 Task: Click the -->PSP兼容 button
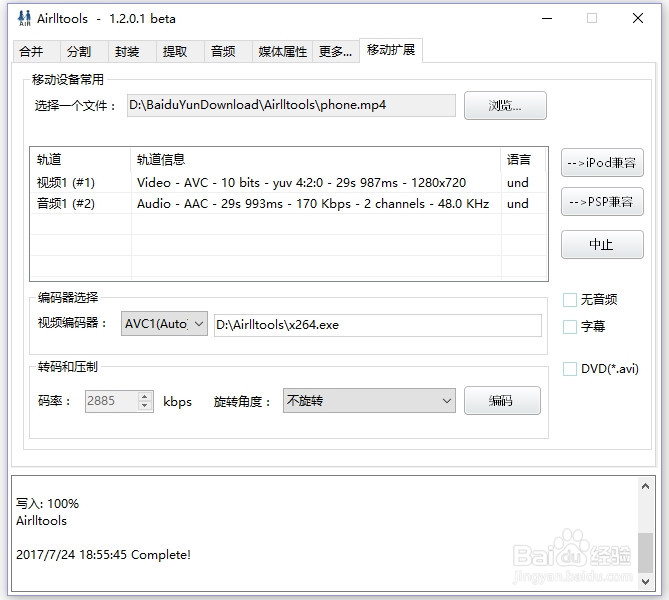tap(602, 201)
